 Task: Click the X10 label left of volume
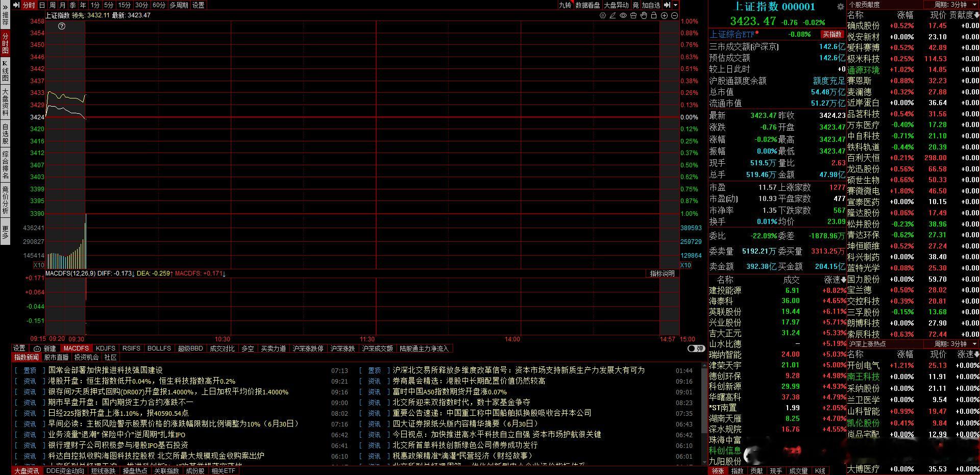(x=39, y=265)
